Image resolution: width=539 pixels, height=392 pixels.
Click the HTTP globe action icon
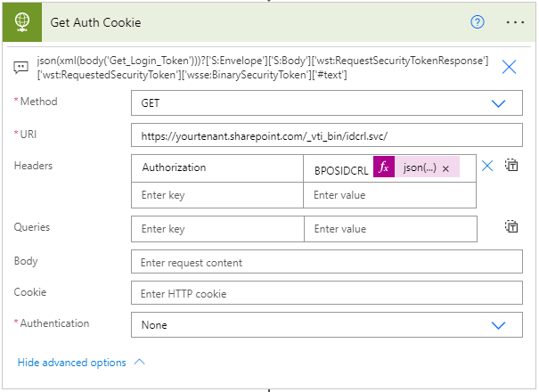click(x=21, y=21)
